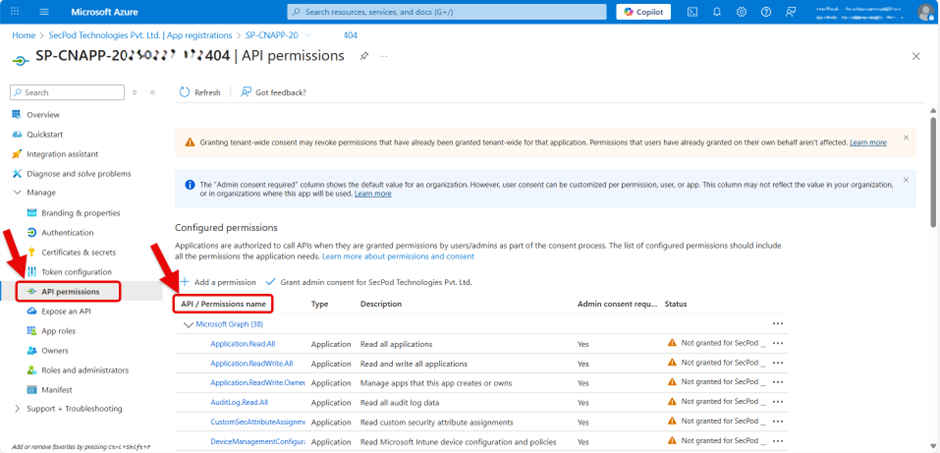Screen dimensions: 940x453
Task: Grant admin consent for SecPod Technologies
Action: 368,282
